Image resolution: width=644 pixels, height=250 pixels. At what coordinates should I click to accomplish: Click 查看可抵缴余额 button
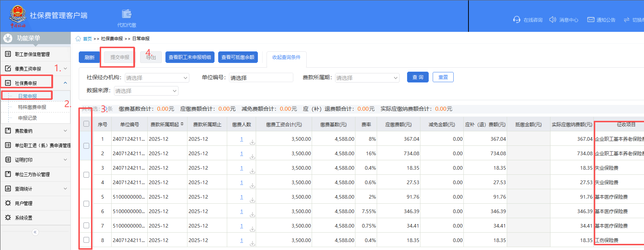[238, 57]
